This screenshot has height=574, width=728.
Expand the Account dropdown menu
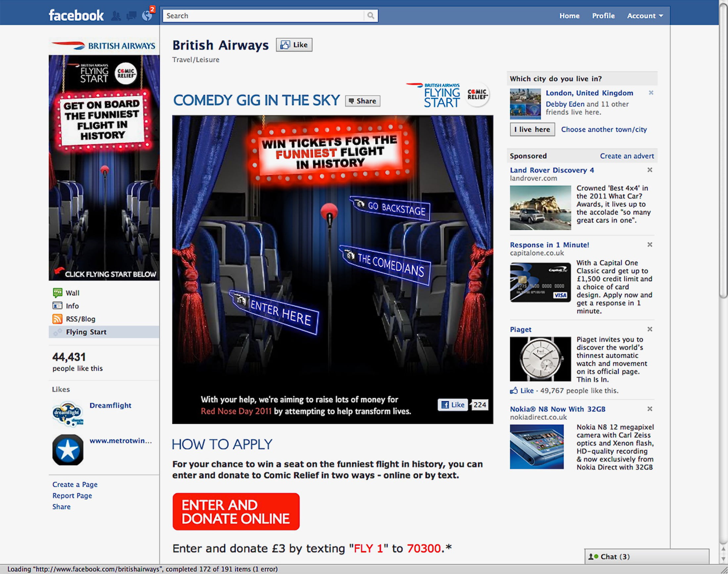645,16
